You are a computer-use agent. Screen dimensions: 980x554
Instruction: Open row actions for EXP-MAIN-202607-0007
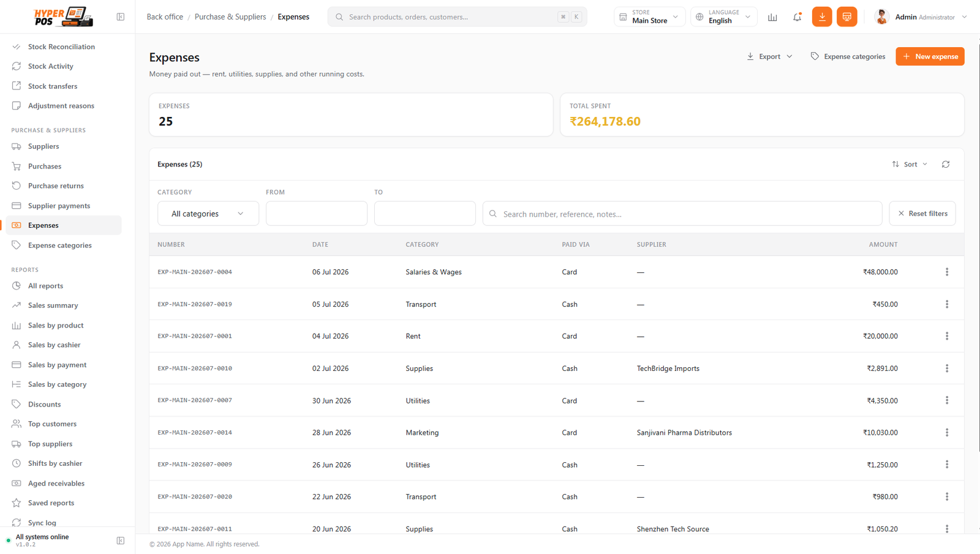coord(947,400)
